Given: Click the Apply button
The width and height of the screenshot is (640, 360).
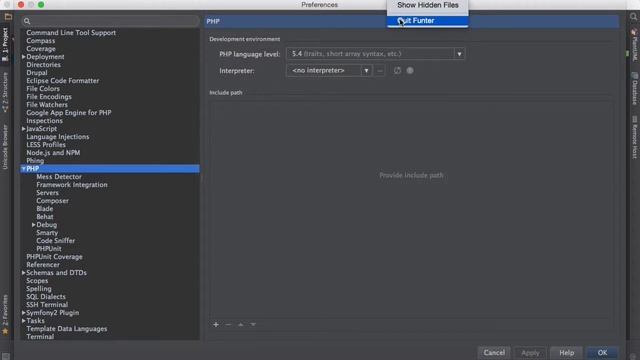Looking at the screenshot, I should point(530,353).
